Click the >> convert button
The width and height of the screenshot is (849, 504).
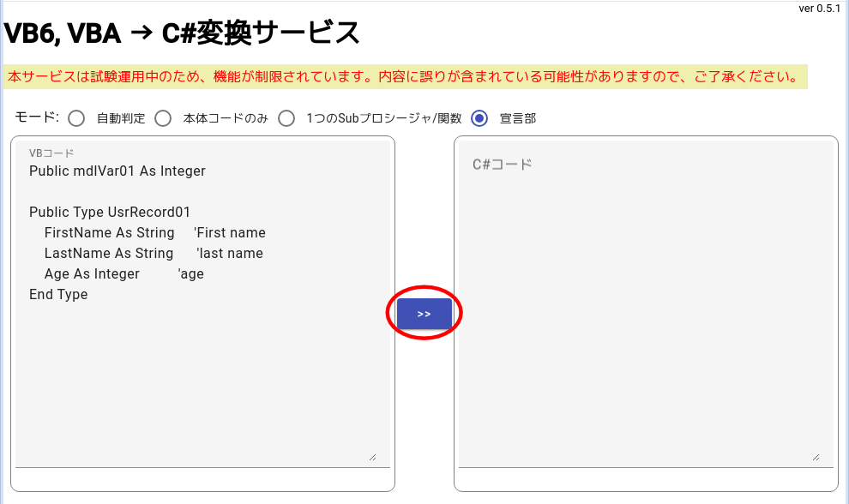coord(424,314)
